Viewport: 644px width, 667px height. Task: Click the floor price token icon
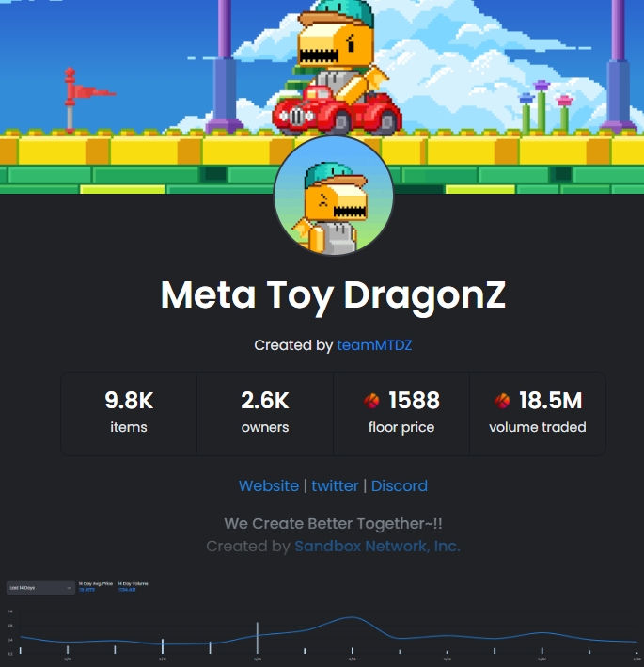pyautogui.click(x=372, y=402)
